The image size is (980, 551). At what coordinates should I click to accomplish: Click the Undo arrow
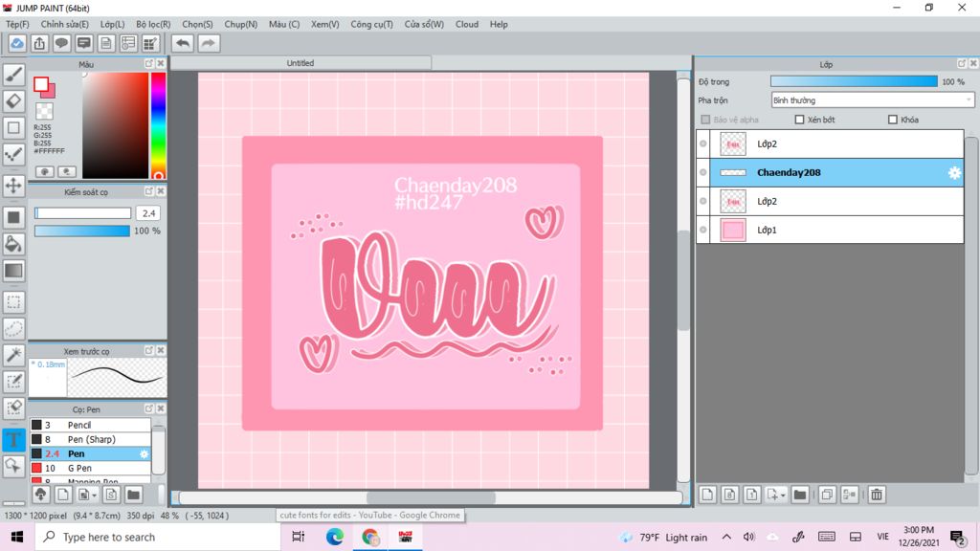(183, 43)
